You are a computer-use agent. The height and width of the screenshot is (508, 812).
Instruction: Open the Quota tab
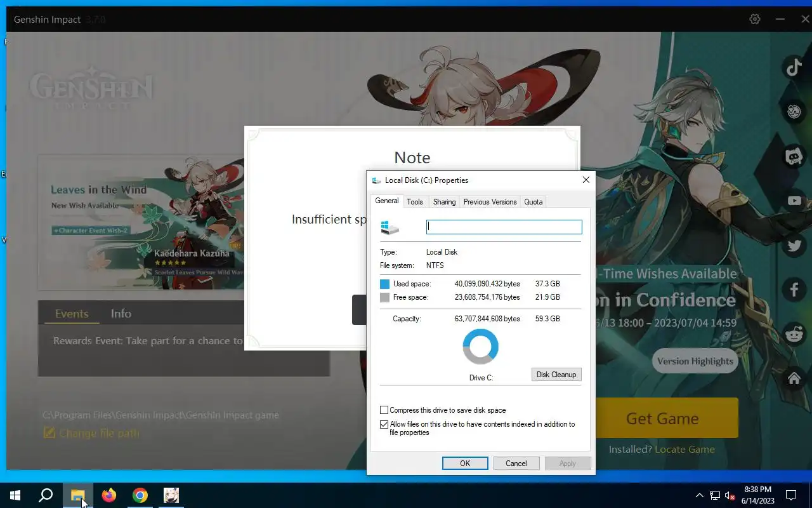click(534, 202)
